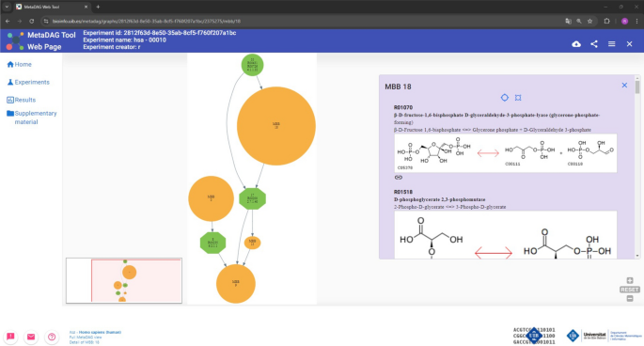Click the browser back arrow
This screenshot has width=644, height=346.
point(8,21)
